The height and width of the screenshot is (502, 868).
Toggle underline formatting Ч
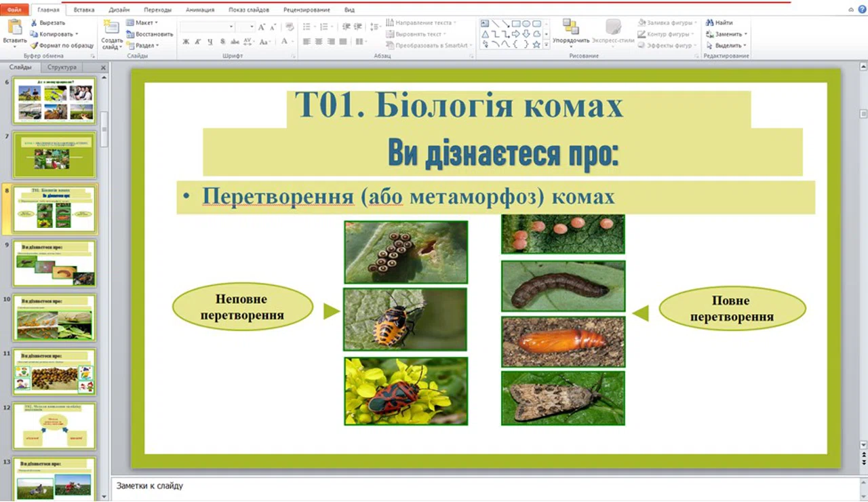tap(210, 41)
